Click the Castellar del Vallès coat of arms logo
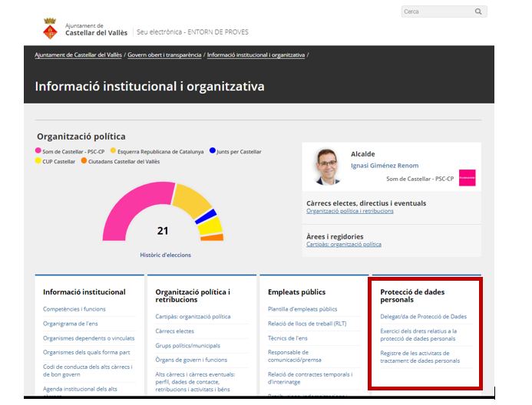 (x=50, y=29)
